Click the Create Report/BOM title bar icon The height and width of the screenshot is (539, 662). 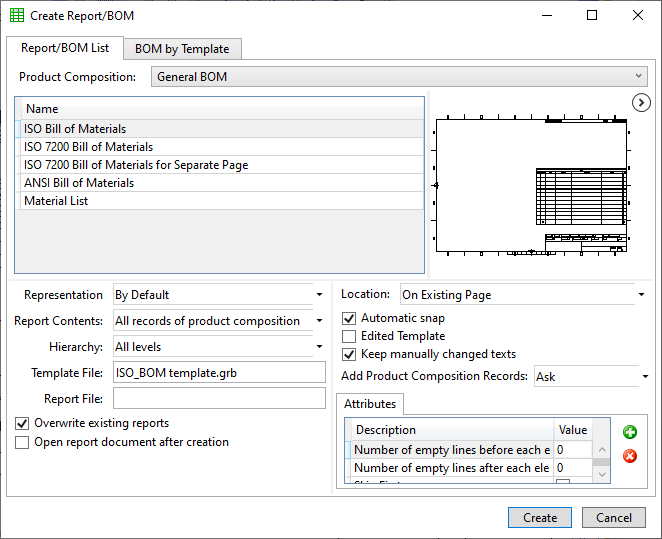17,16
